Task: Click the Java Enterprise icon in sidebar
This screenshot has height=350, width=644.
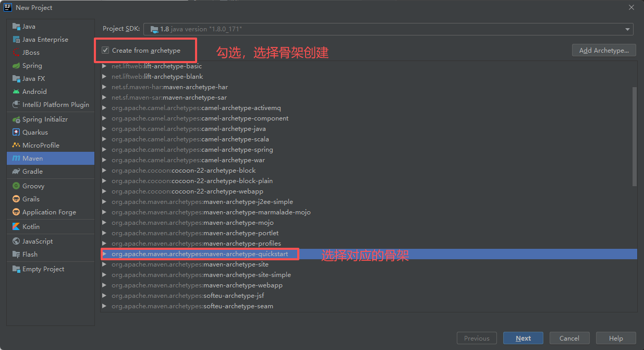Action: coord(16,40)
